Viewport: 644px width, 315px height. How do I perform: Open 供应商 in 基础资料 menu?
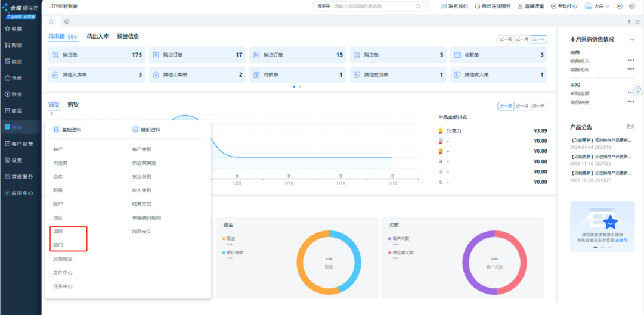60,163
